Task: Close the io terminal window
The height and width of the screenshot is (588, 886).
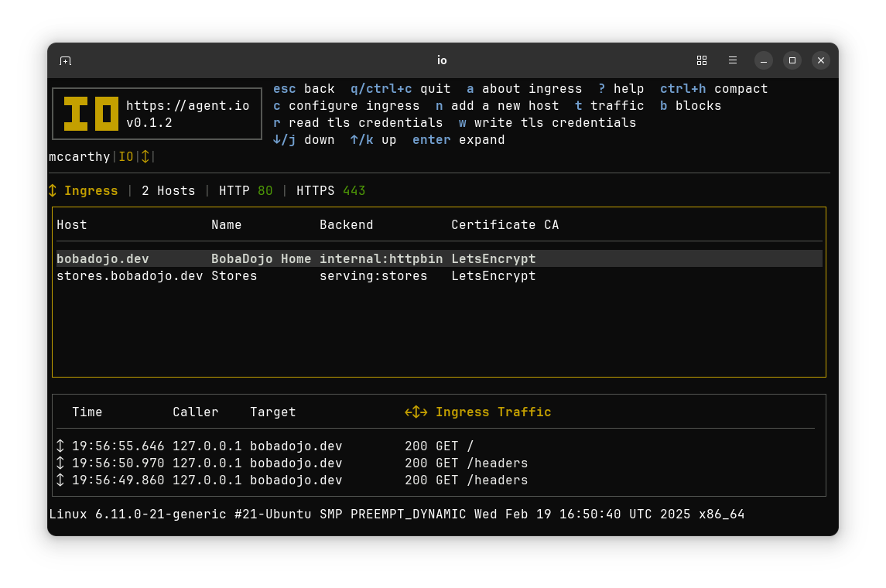Action: pos(821,60)
